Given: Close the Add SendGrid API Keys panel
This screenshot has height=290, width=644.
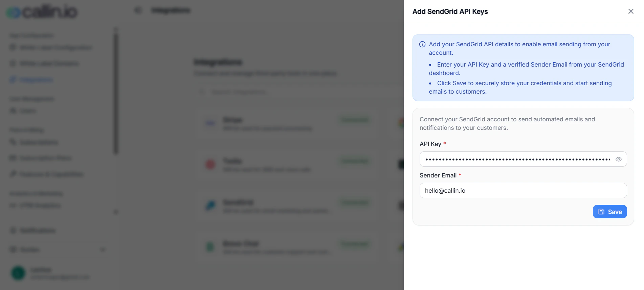Looking at the screenshot, I should 630,11.
